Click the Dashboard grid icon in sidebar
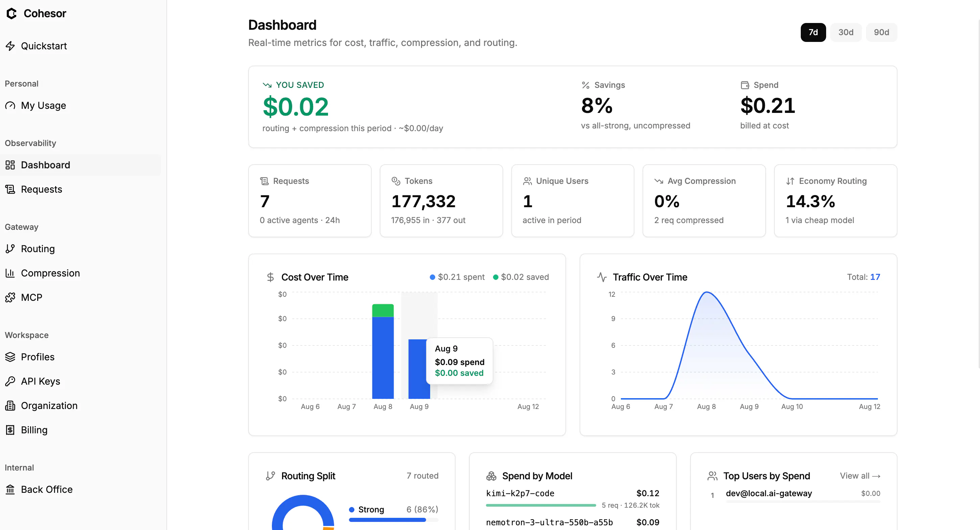This screenshot has height=530, width=980. 10,165
